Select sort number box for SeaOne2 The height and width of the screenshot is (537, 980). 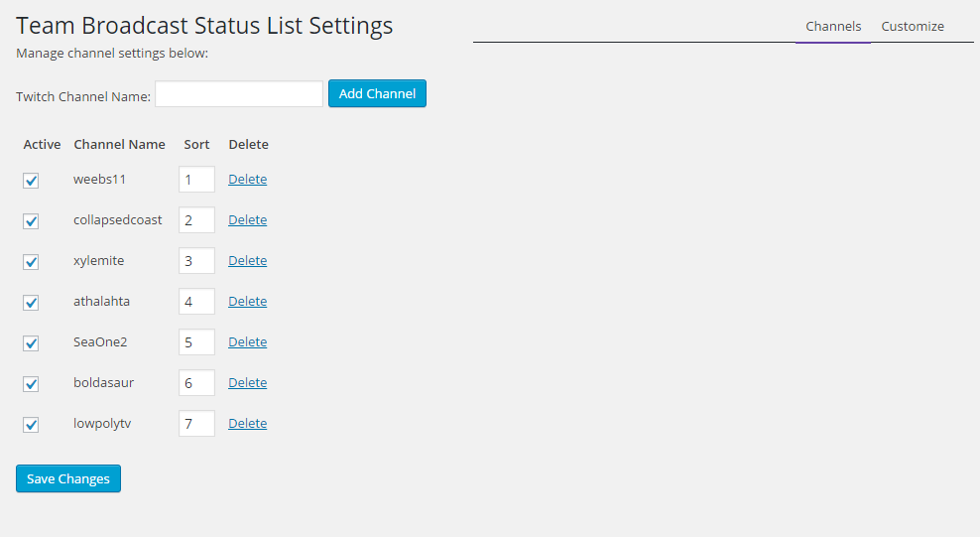point(196,342)
